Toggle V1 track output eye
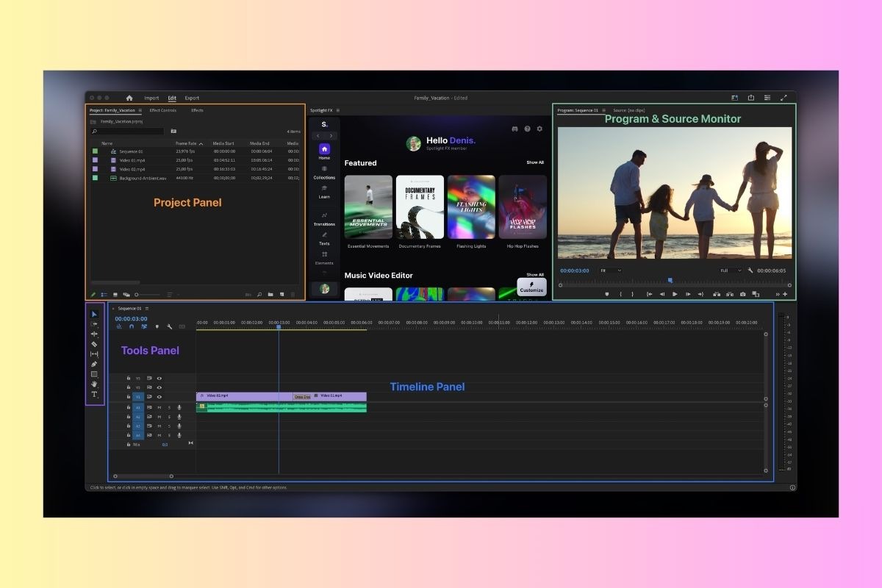 coord(159,397)
